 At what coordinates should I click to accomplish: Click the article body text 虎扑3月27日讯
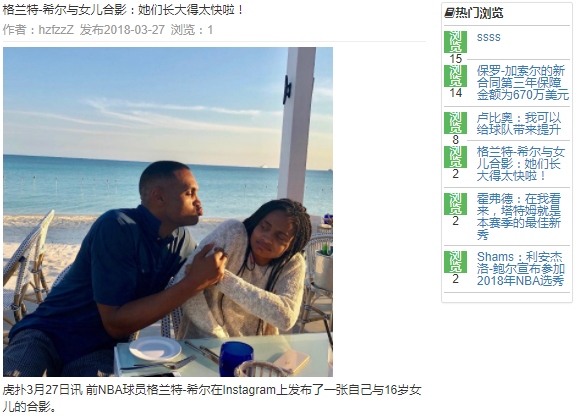pos(43,390)
